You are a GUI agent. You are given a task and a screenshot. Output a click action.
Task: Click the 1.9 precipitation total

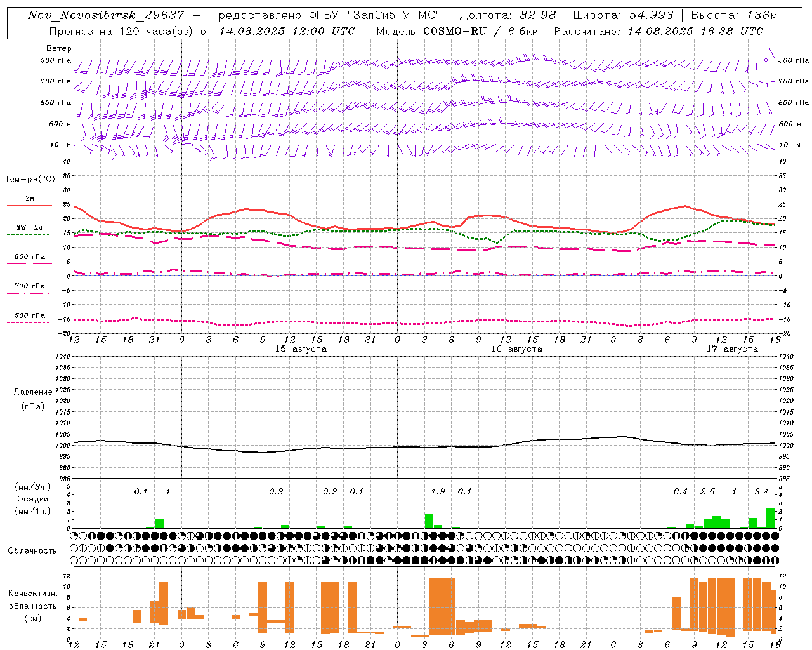438,491
